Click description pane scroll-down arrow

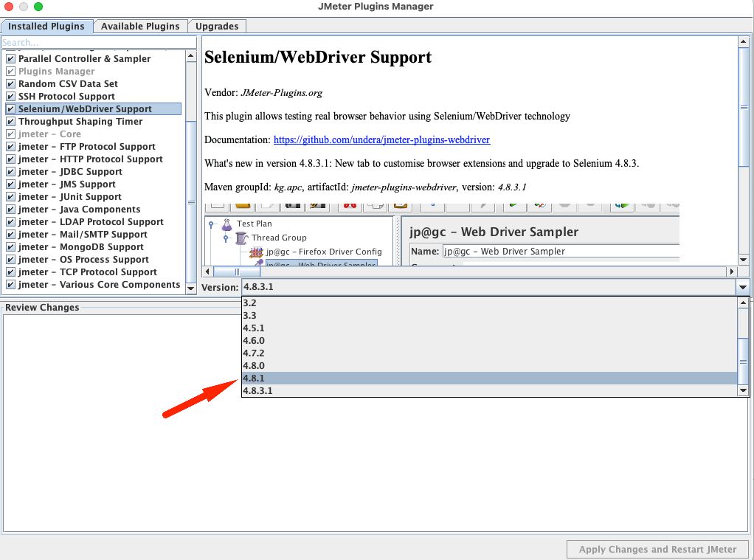[x=744, y=260]
